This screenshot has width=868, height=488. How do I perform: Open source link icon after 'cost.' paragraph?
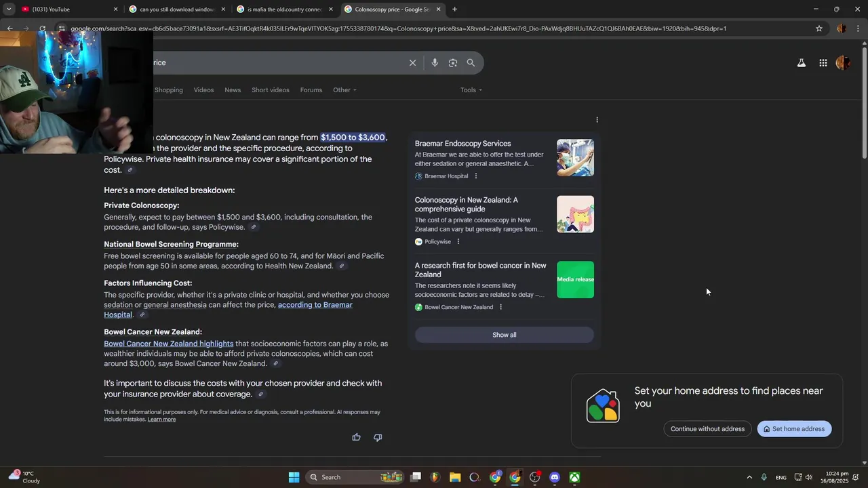pyautogui.click(x=130, y=170)
